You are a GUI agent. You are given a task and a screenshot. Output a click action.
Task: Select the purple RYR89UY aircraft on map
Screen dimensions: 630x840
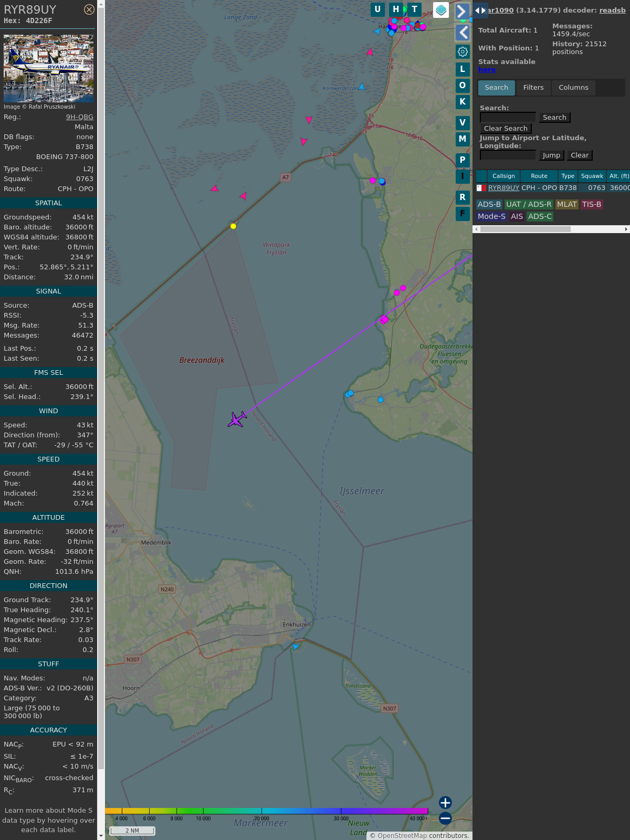pyautogui.click(x=237, y=419)
